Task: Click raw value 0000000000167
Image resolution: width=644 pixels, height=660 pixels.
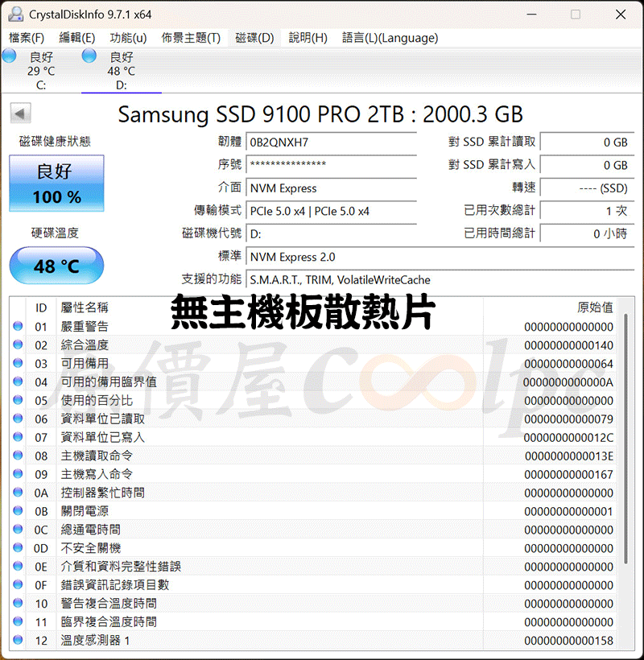Action: 568,474
